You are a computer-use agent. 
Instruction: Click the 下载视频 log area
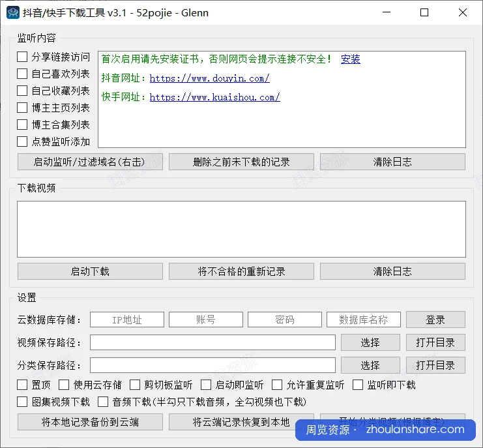click(x=241, y=230)
